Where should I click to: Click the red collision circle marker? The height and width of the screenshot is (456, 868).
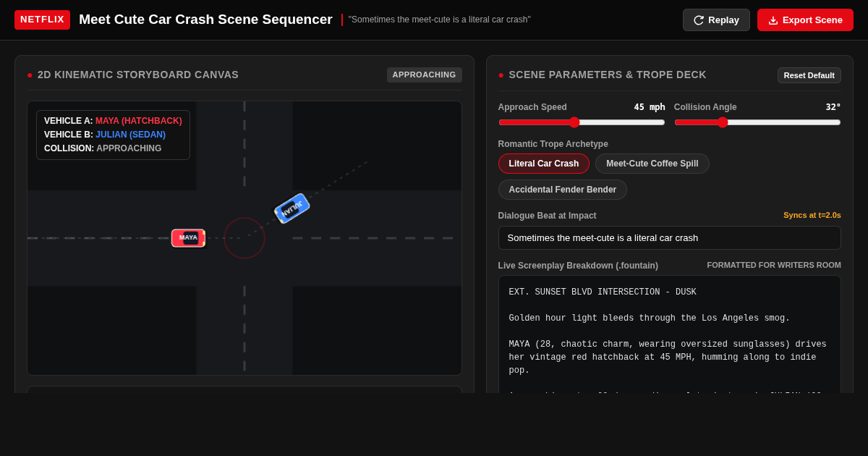(244, 238)
